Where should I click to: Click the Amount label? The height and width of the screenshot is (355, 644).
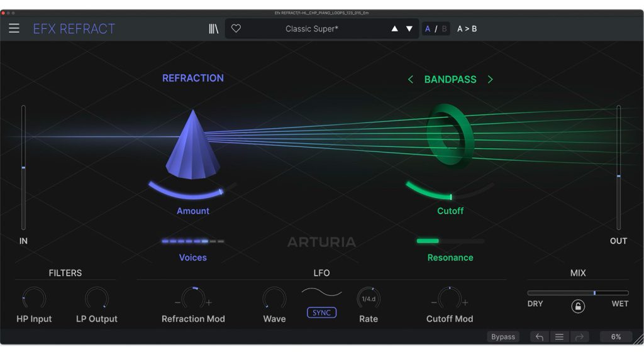pos(193,211)
